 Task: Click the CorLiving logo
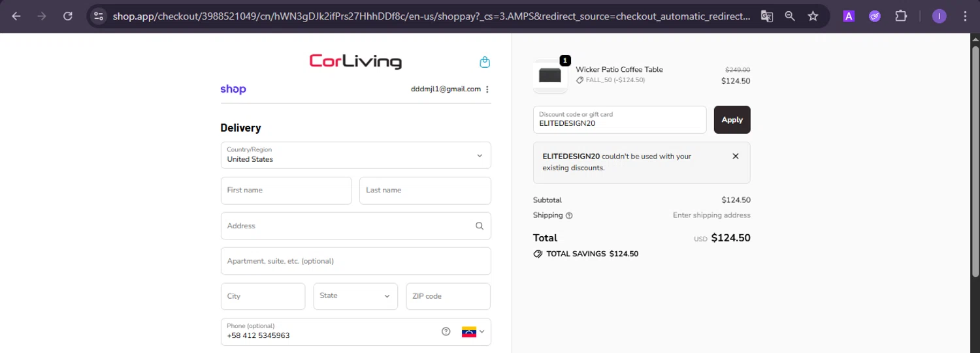(355, 61)
